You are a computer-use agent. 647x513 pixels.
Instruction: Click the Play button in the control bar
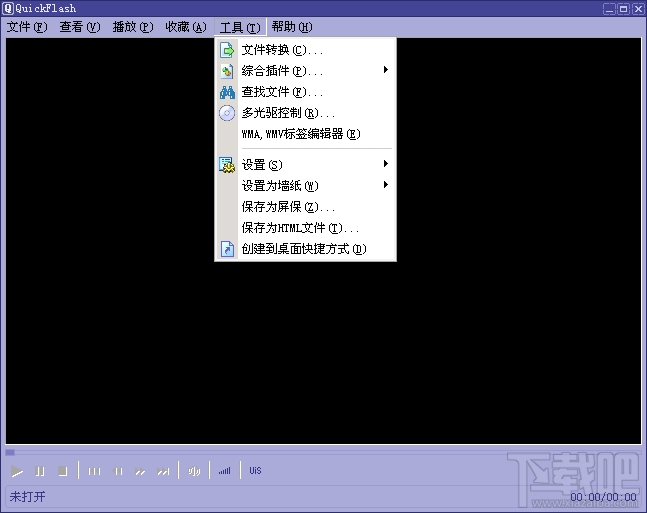point(17,471)
